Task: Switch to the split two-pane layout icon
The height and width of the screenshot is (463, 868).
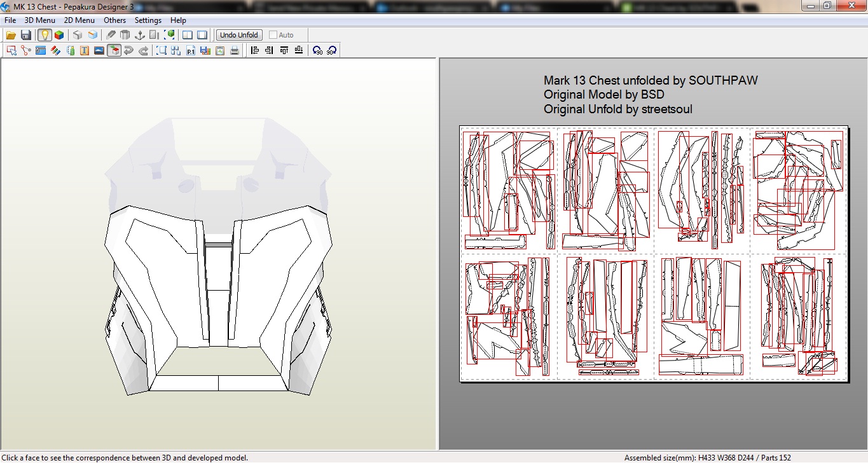Action: point(188,35)
